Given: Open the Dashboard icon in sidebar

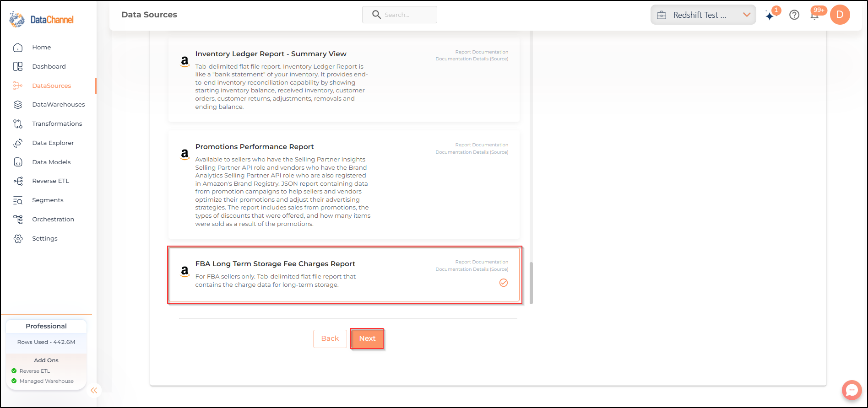Looking at the screenshot, I should [18, 67].
